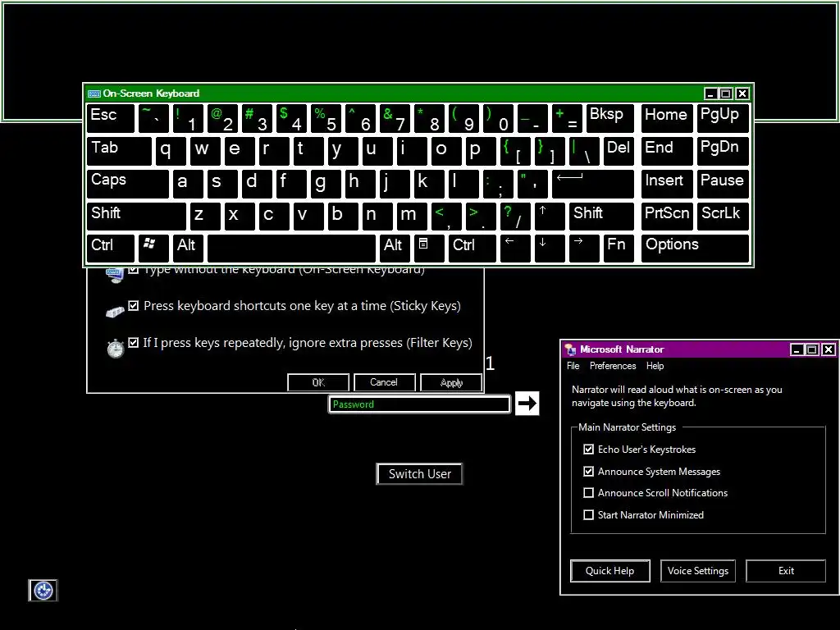Click the spacebar on the On-Screen Keyboard
The height and width of the screenshot is (630, 840).
coord(291,248)
